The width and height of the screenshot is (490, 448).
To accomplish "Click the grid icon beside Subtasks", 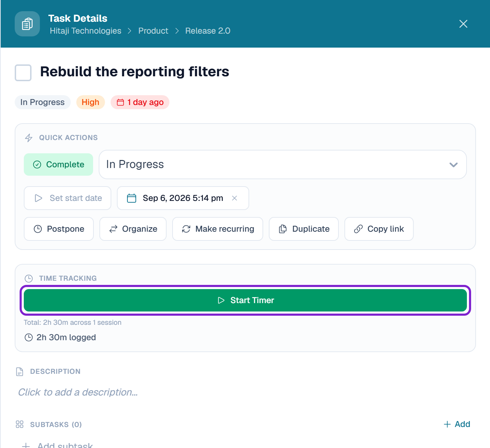I will coord(20,425).
